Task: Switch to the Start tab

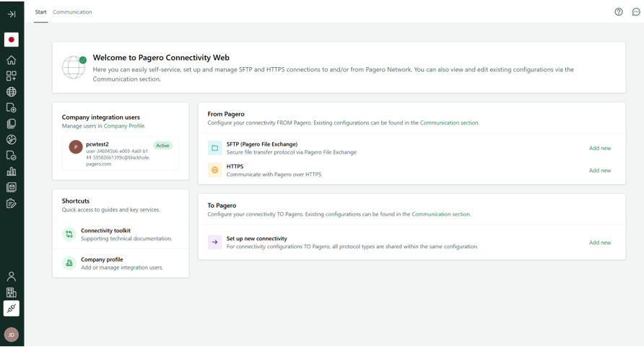Action: pyautogui.click(x=40, y=12)
